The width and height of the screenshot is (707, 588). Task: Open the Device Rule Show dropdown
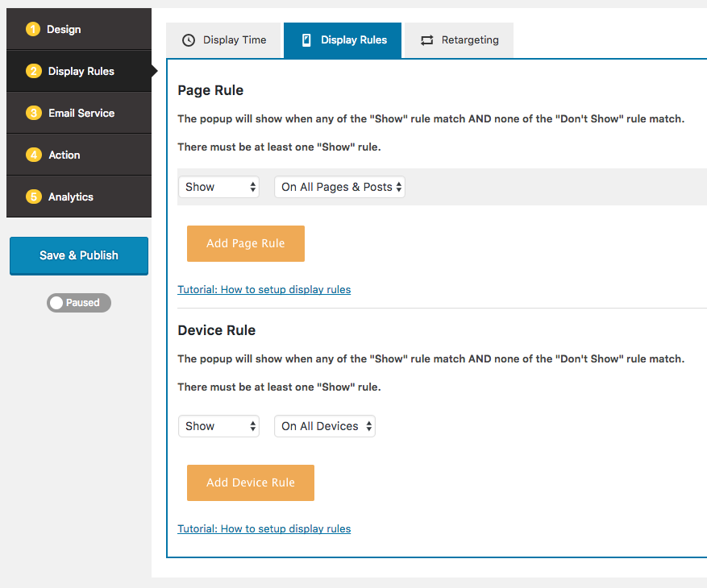click(x=218, y=426)
